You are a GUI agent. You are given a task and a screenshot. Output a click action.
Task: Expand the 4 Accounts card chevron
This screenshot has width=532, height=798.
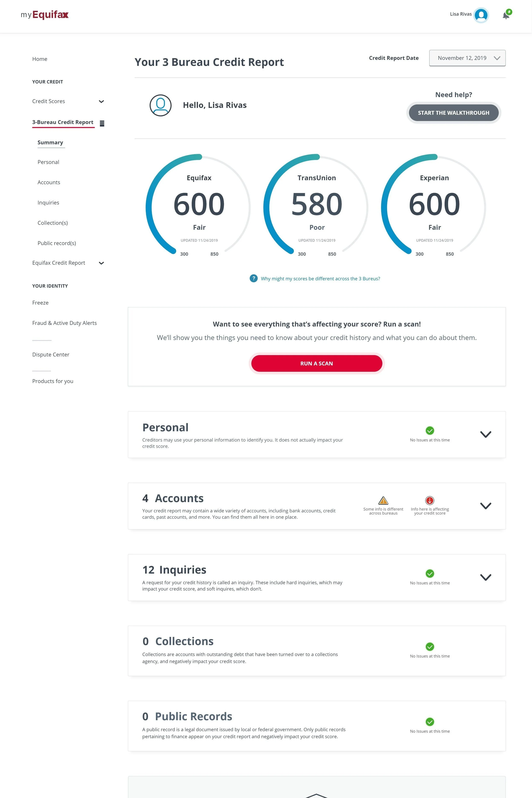(x=486, y=506)
